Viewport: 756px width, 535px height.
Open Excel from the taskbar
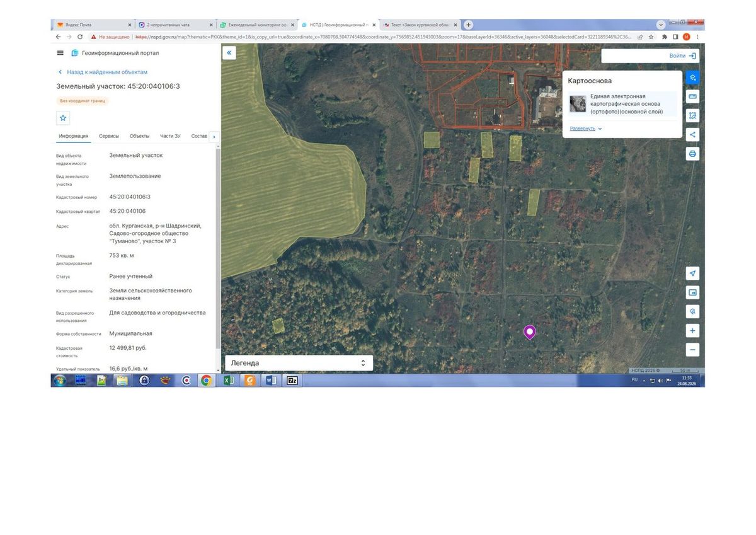229,381
